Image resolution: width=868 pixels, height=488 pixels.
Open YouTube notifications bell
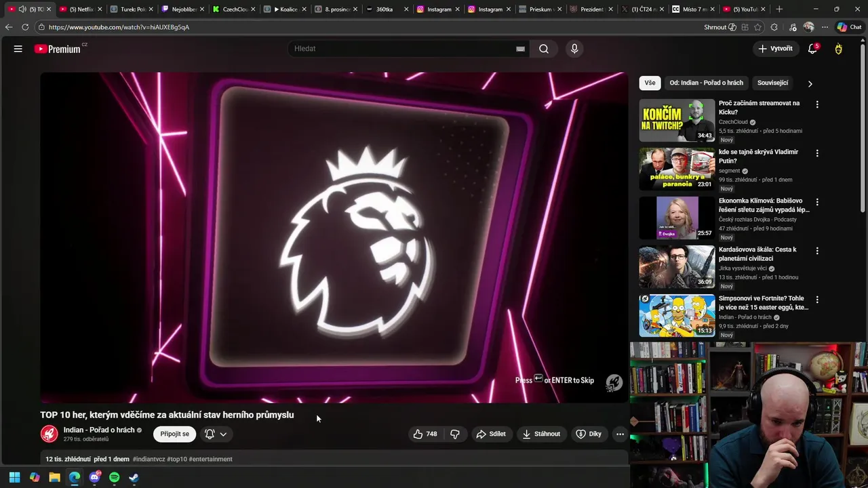pyautogui.click(x=812, y=49)
